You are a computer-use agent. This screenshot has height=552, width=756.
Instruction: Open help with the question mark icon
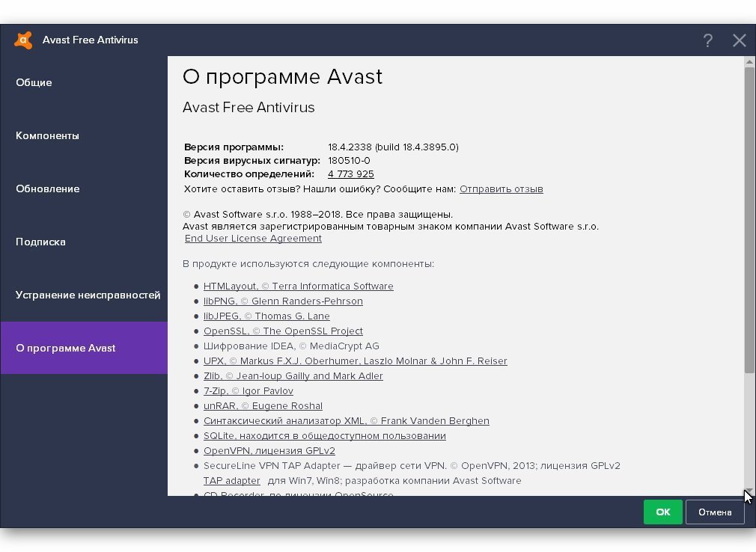707,40
